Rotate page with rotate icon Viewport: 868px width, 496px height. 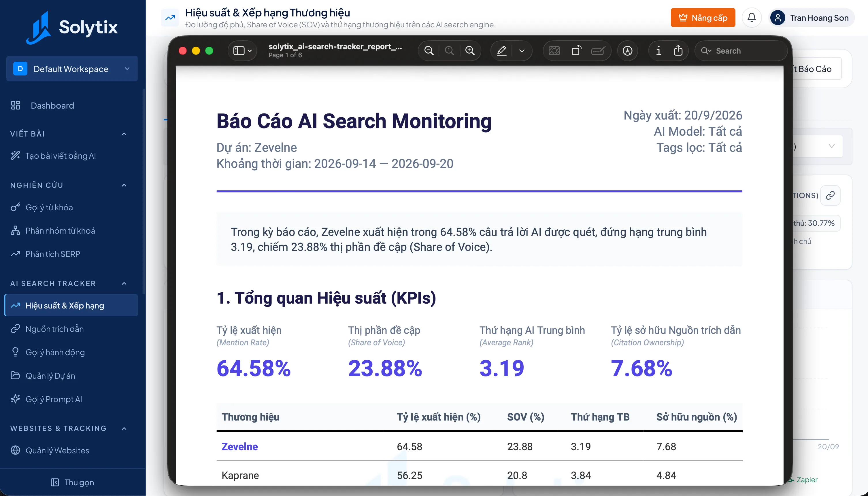pyautogui.click(x=576, y=51)
